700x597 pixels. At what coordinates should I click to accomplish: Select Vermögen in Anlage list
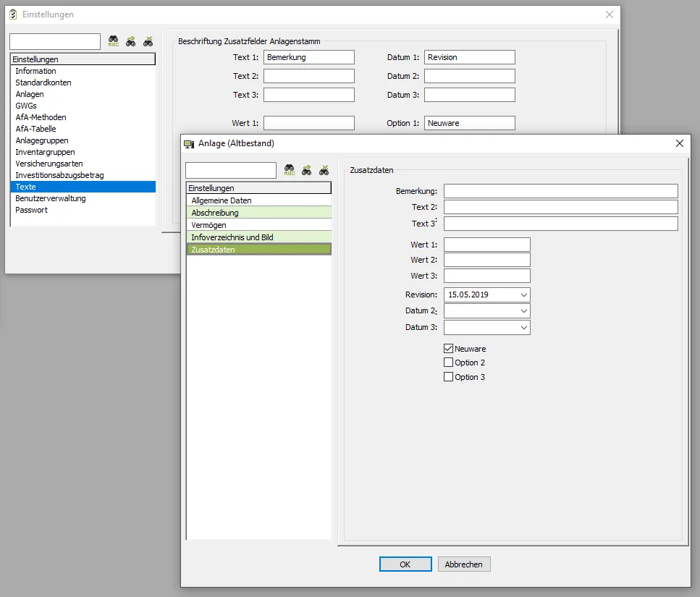259,225
